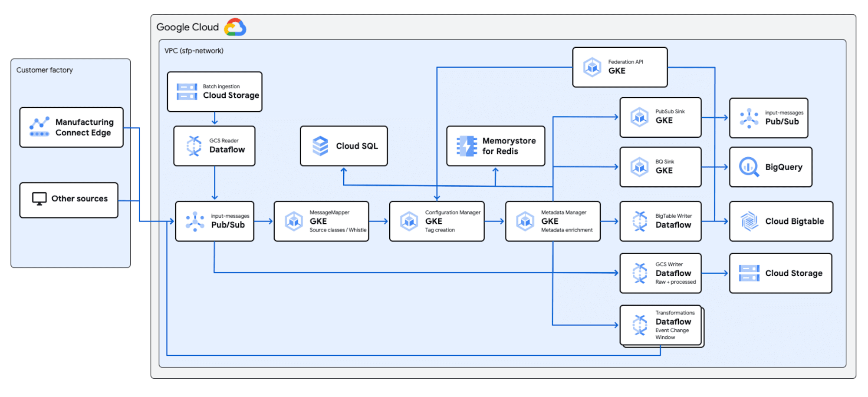The width and height of the screenshot is (868, 397).
Task: Select the 'Transformations' caption
Action: pos(675,313)
